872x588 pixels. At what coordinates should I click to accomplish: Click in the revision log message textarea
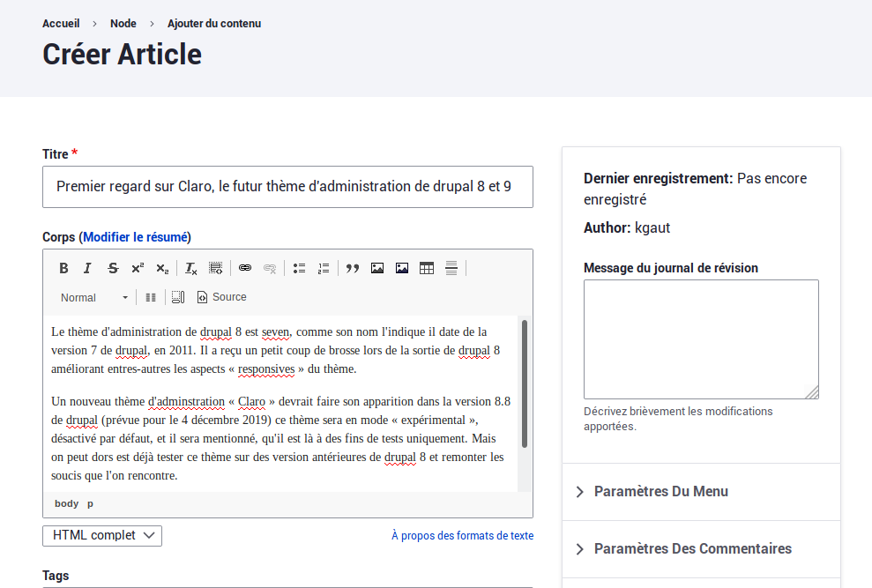click(701, 339)
